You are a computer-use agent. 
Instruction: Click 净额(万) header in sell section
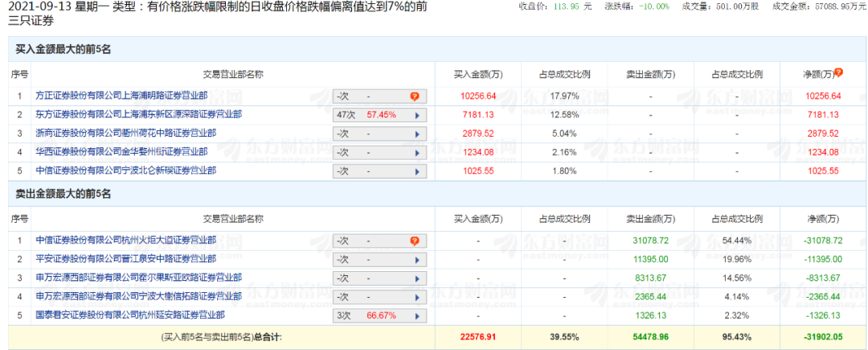pyautogui.click(x=823, y=220)
